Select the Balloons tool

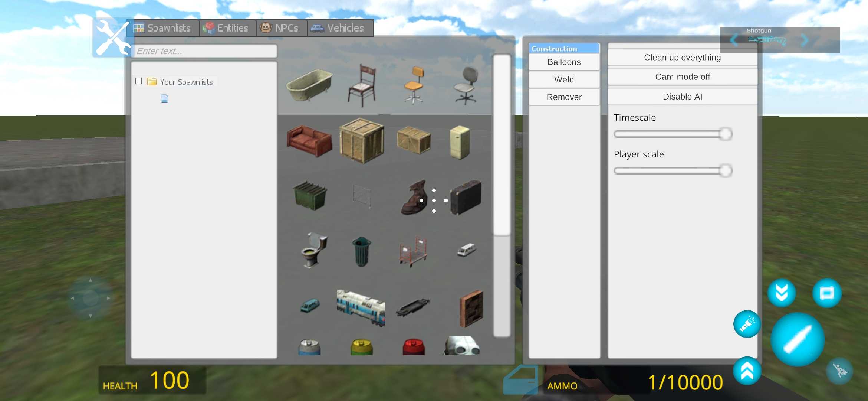[563, 62]
